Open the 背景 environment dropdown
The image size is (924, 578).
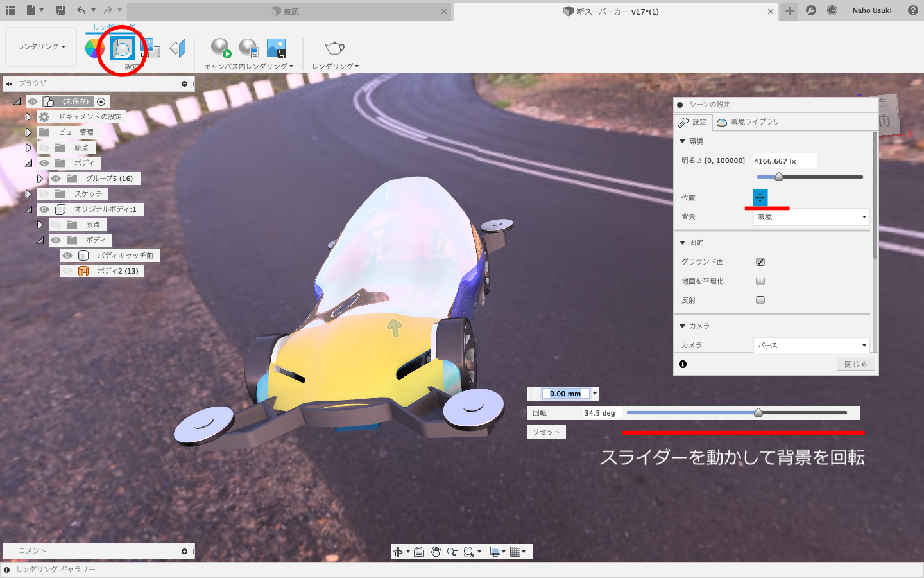[x=810, y=216]
